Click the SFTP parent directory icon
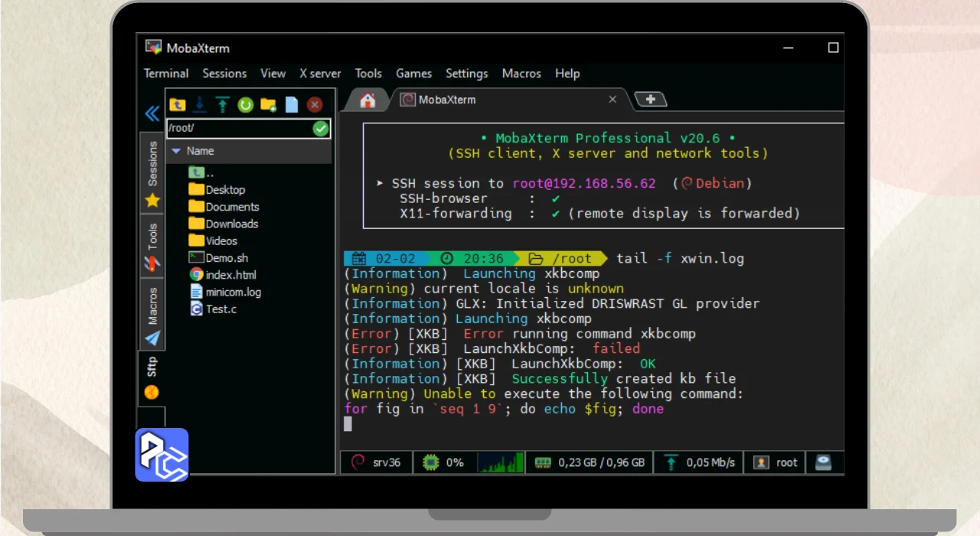Viewport: 980px width, 536px height. coord(178,105)
